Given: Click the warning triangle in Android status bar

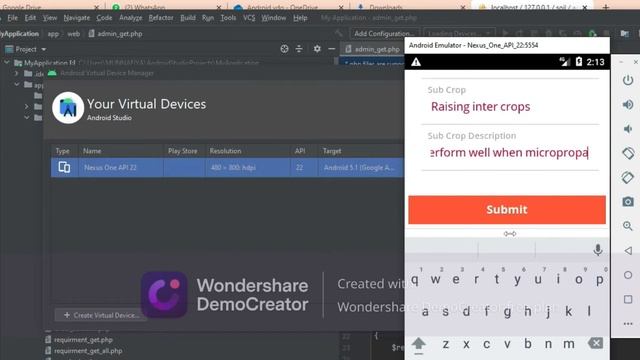Looking at the screenshot, I should [416, 62].
